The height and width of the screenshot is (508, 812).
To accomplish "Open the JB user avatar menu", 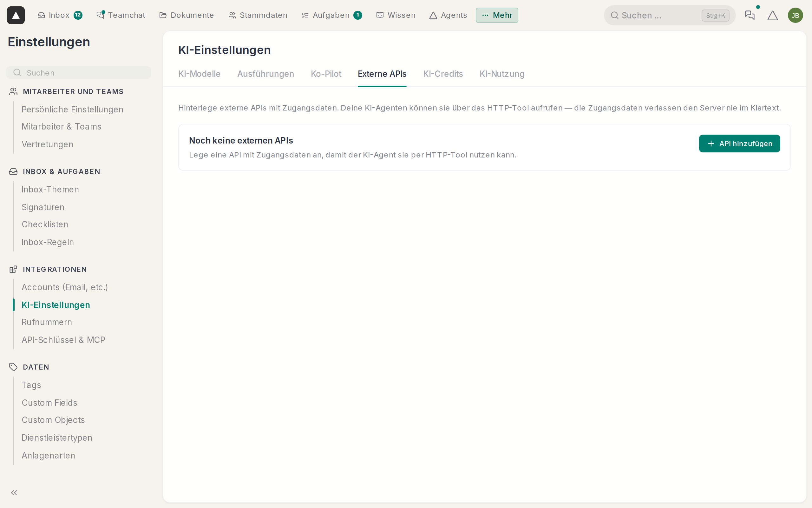I will 795,16.
